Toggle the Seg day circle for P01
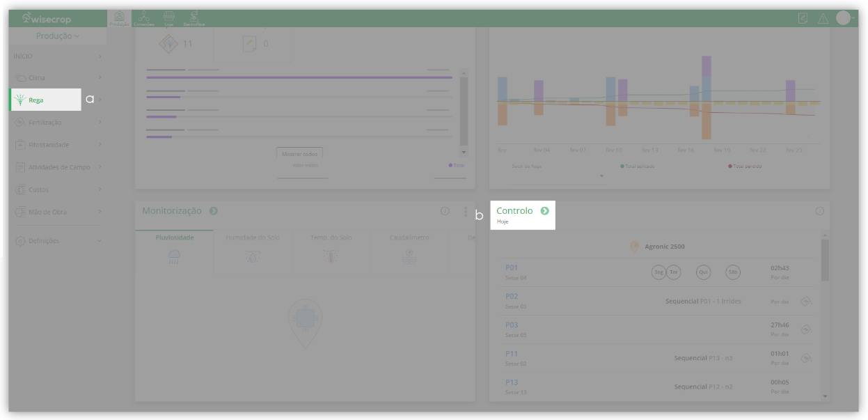868x420 pixels. [658, 272]
